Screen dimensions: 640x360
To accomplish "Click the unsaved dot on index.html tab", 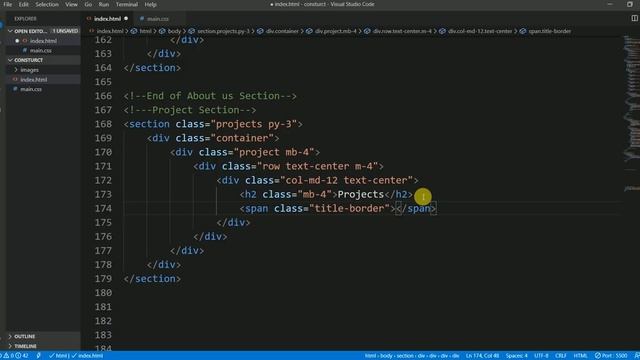I will click(x=126, y=19).
